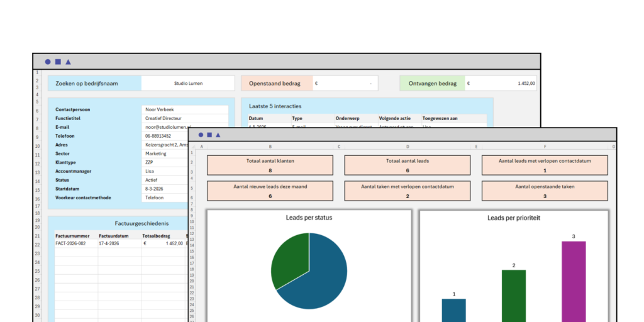This screenshot has height=322, width=644.
Task: Click the Onderwerp column header
Action: [x=347, y=118]
